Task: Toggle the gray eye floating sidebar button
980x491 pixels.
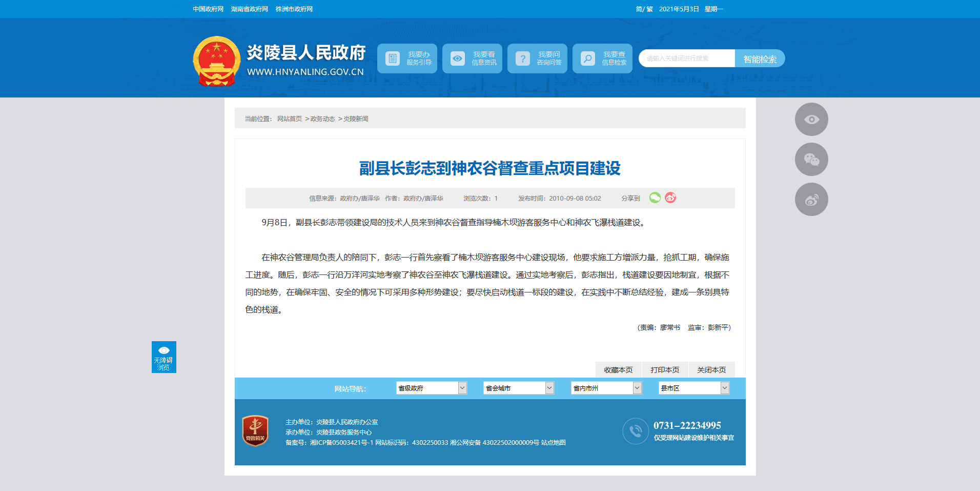Action: pos(811,120)
